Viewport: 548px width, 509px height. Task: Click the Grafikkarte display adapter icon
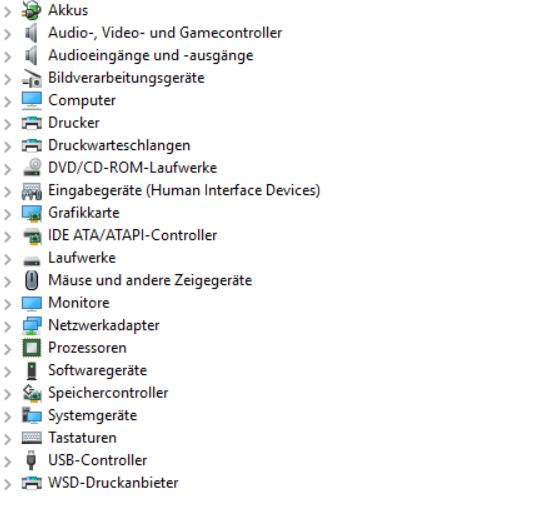(x=31, y=213)
